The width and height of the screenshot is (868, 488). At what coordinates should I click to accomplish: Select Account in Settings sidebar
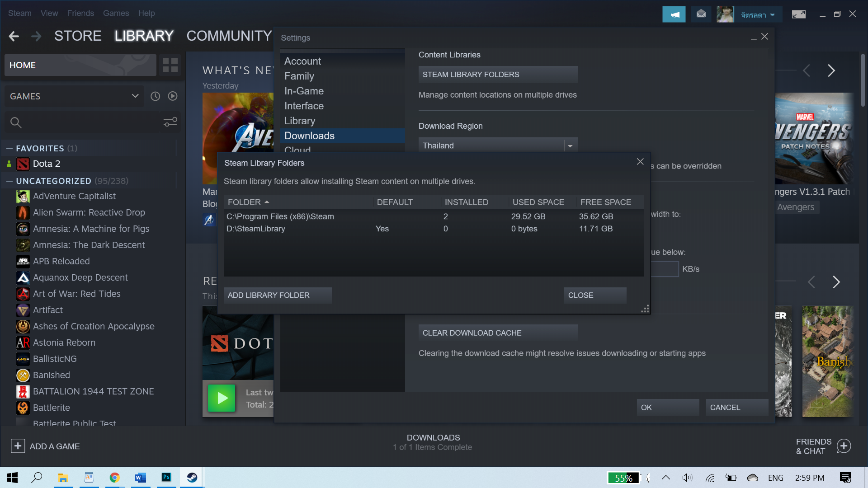click(x=342, y=61)
